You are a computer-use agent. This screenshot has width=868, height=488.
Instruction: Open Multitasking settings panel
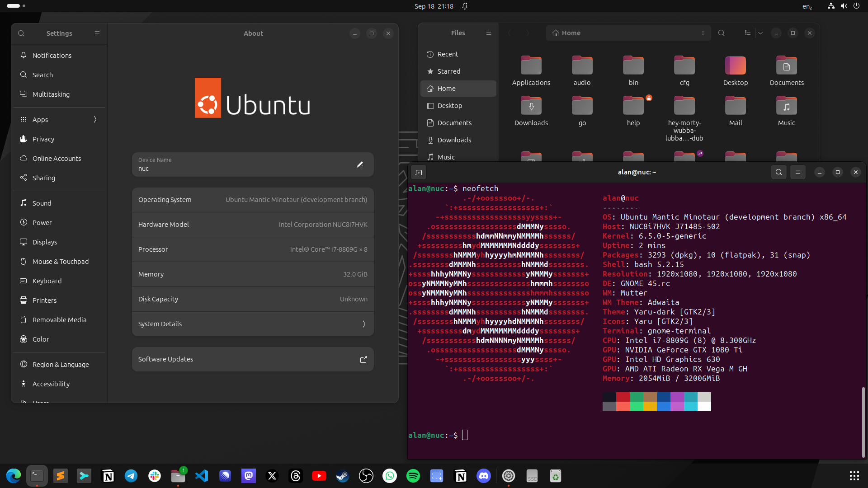[59, 94]
